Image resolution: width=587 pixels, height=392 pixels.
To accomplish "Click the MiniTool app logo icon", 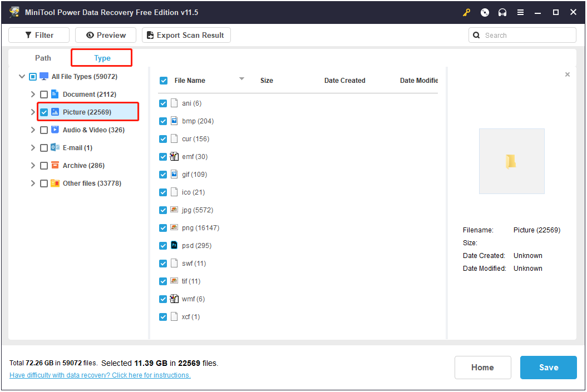I will 14,12.
